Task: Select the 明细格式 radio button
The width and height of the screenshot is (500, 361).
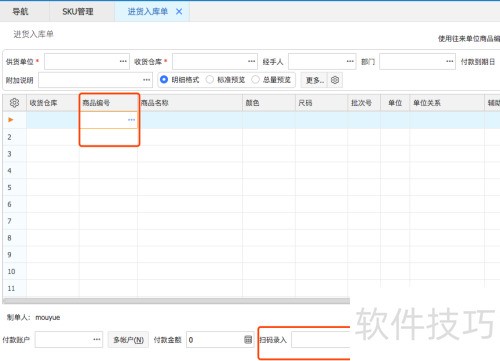Action: coord(164,80)
